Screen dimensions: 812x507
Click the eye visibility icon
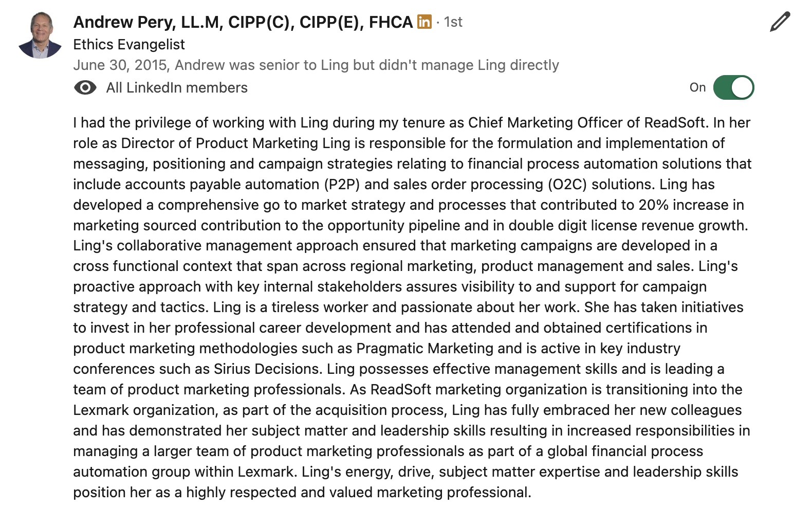click(x=85, y=88)
